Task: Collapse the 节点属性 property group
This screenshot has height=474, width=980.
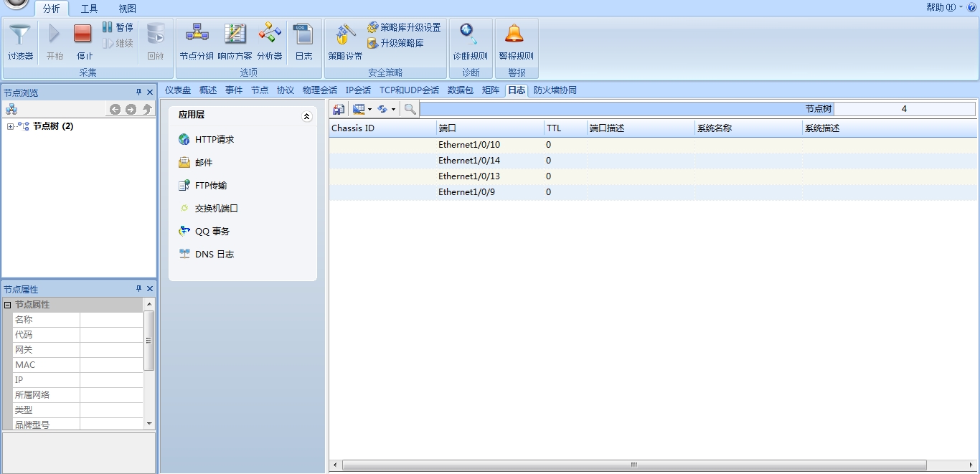Action: click(8, 305)
